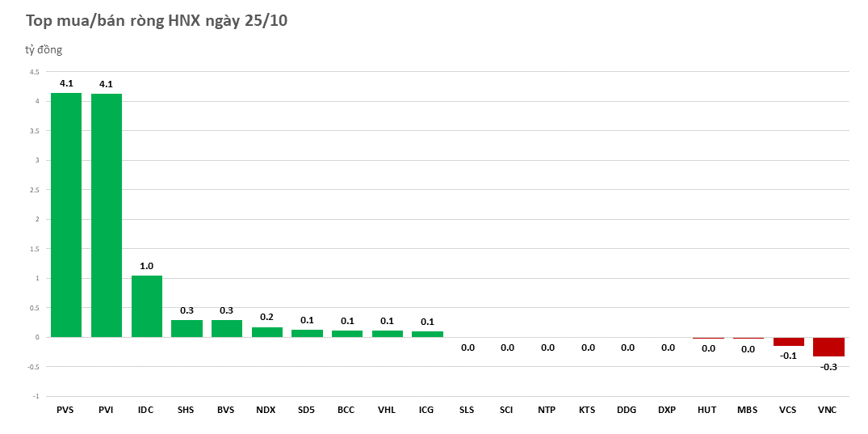This screenshot has width=868, height=434.
Task: Select the red VCS bar
Action: tap(788, 342)
